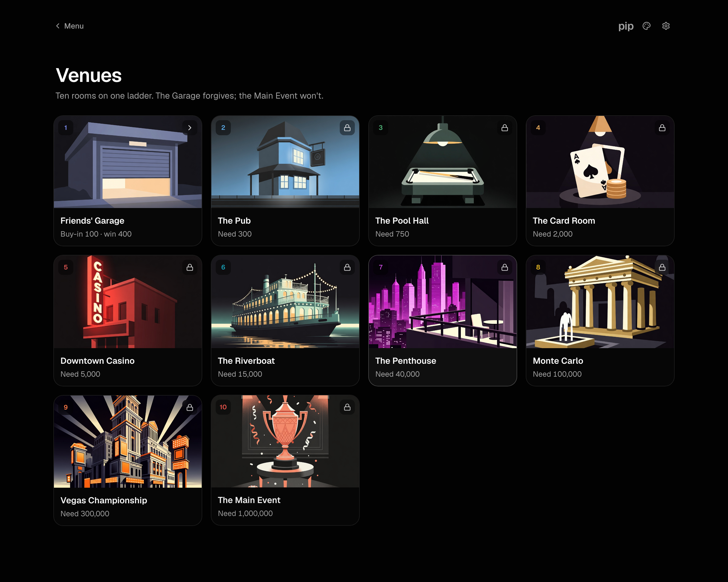Click the 'The Main Event' title
The height and width of the screenshot is (582, 728).
[249, 500]
